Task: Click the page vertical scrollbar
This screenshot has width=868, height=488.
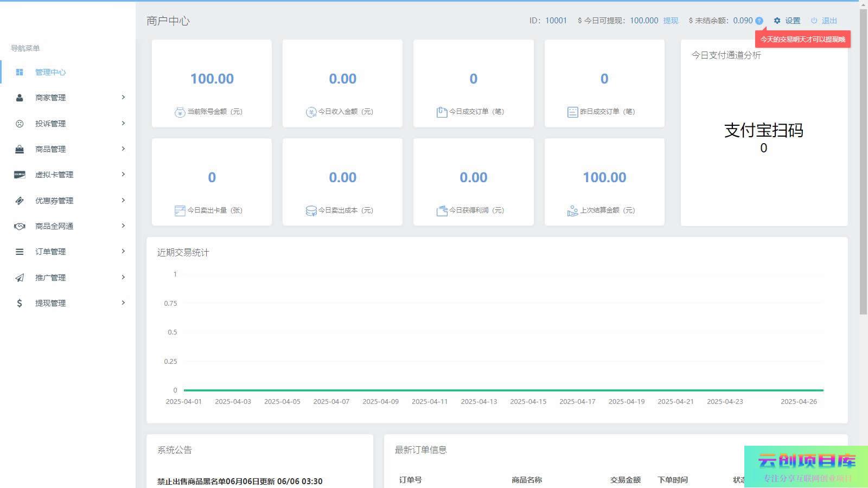Action: 863,163
